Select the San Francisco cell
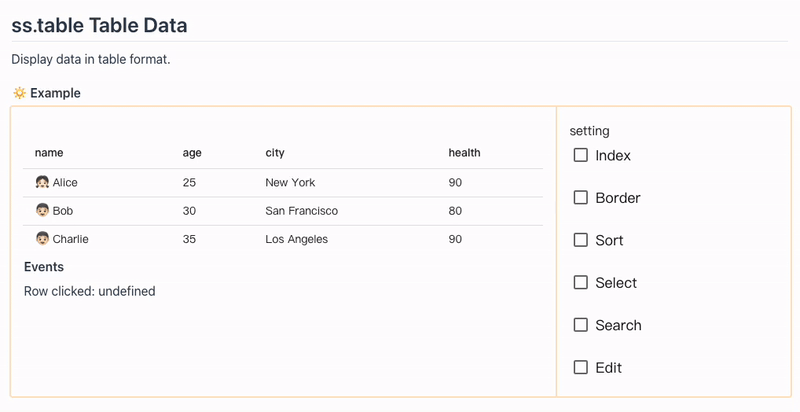 pos(301,211)
